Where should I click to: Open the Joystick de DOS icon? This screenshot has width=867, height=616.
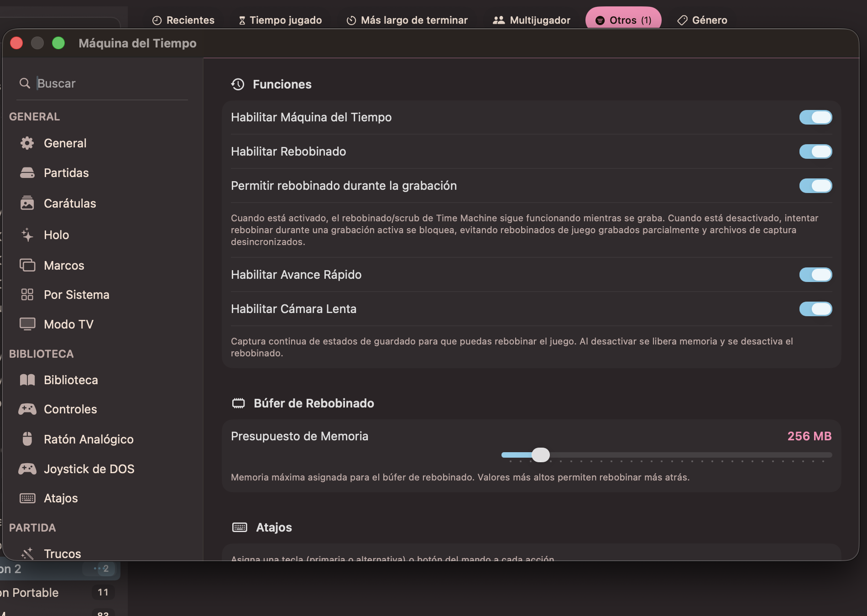coord(27,469)
